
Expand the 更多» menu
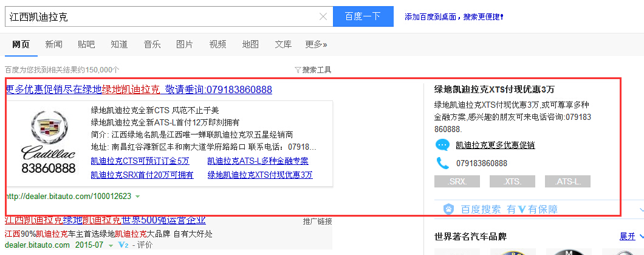click(317, 44)
